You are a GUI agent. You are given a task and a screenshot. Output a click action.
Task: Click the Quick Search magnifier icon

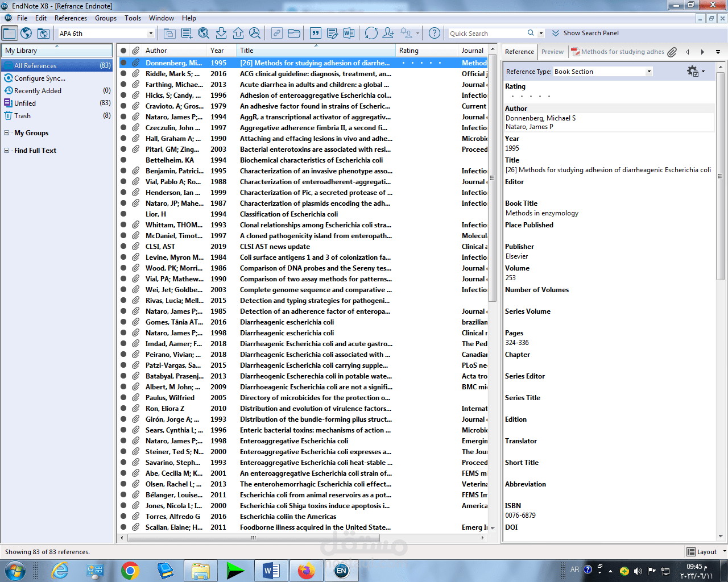pos(531,33)
